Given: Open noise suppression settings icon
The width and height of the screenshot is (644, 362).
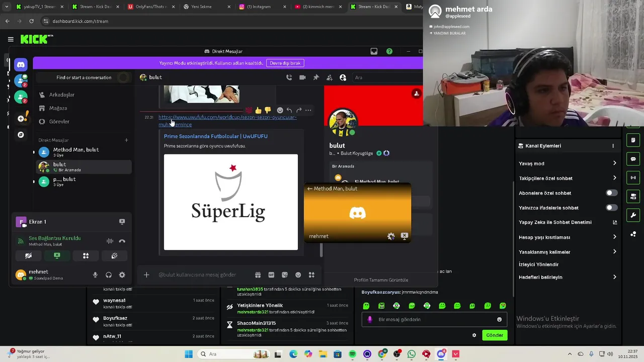Looking at the screenshot, I should point(110,241).
